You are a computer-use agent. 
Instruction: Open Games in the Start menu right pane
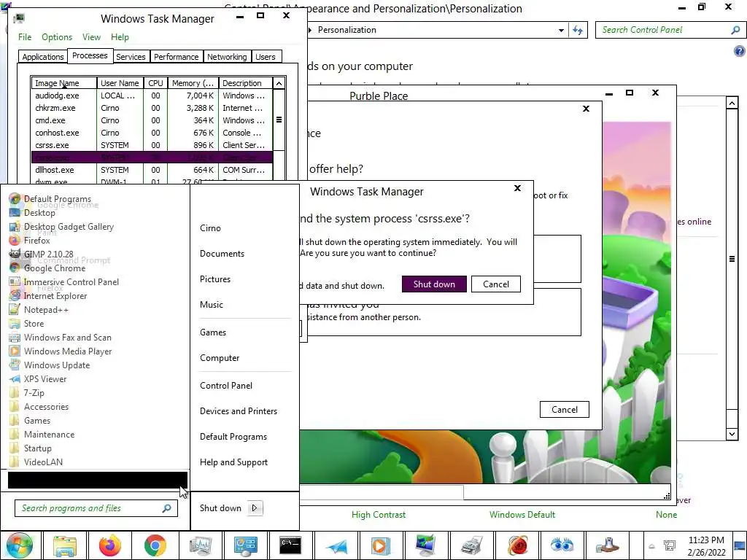coord(213,332)
